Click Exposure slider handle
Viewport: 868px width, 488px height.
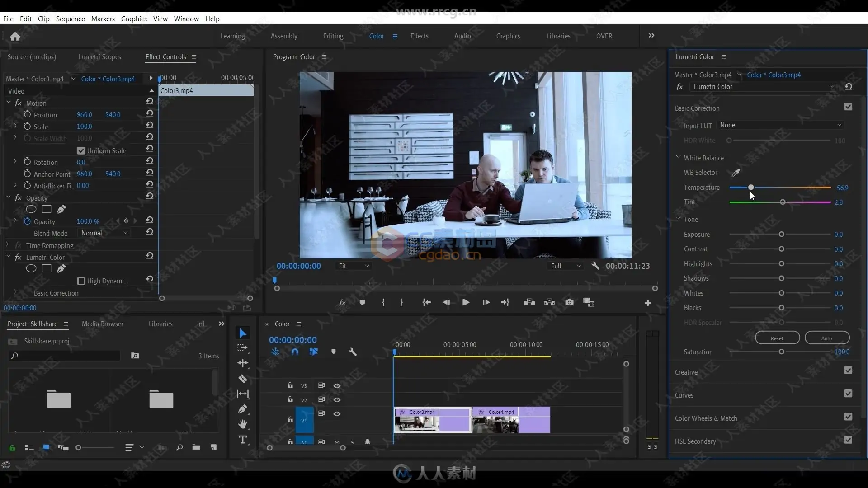coord(781,235)
